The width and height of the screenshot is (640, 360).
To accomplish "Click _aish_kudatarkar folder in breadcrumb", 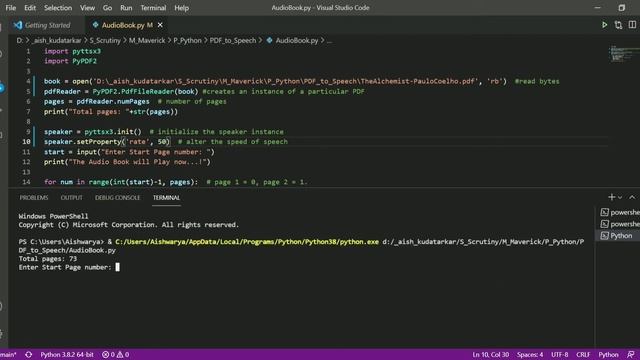I will (57, 40).
